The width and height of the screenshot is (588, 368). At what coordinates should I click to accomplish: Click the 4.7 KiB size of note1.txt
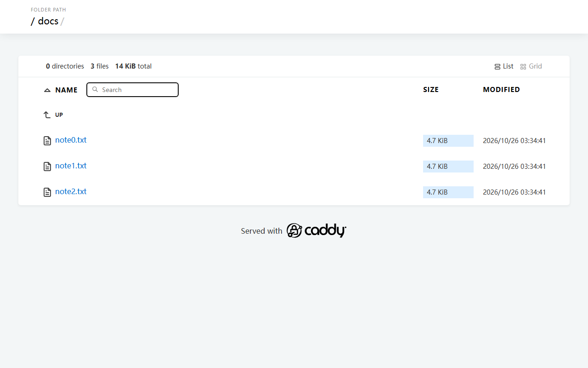click(448, 167)
